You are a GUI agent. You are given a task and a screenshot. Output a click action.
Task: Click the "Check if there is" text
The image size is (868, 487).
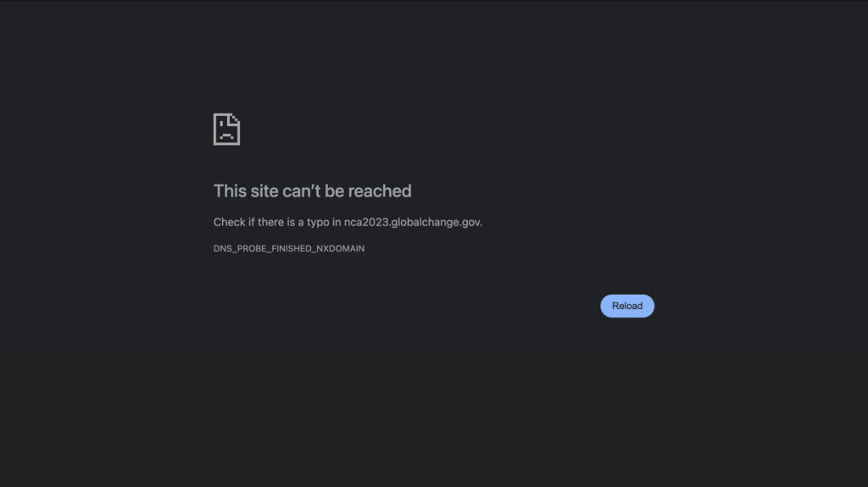click(254, 223)
